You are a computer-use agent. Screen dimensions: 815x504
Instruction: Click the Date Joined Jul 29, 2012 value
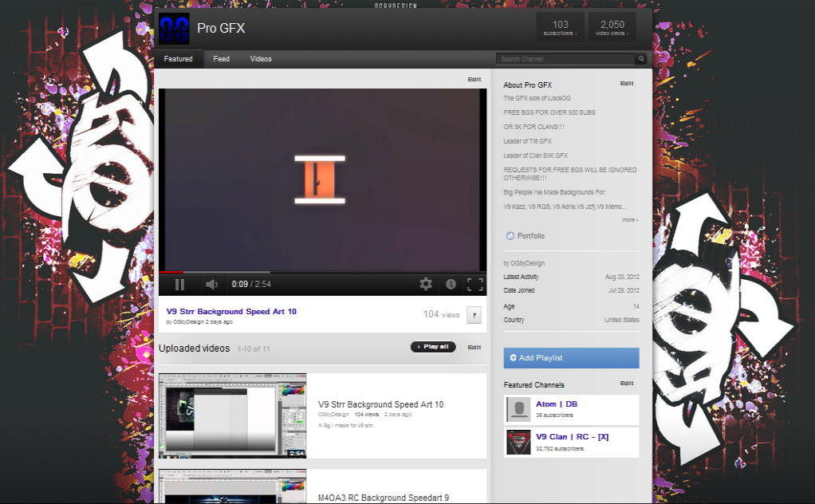(624, 290)
